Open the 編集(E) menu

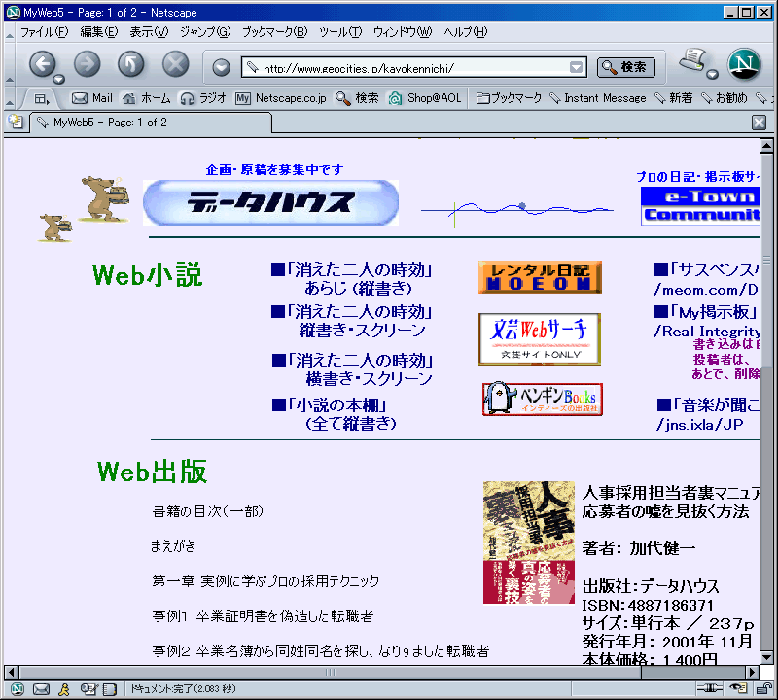coord(99,32)
